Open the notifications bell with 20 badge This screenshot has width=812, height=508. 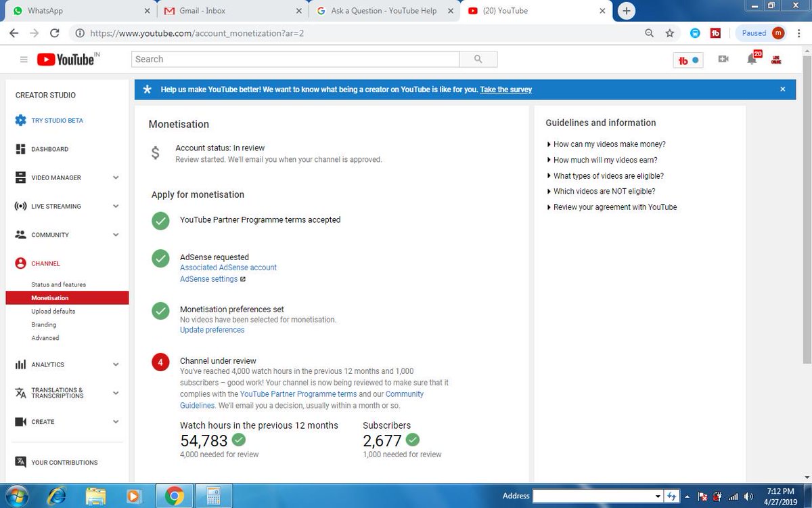tap(752, 58)
